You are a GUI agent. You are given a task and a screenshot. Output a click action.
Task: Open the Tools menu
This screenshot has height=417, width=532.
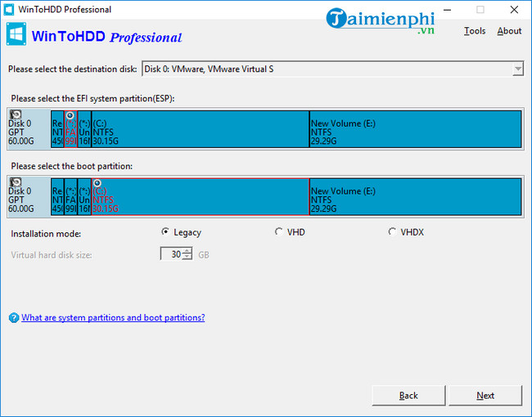(475, 31)
